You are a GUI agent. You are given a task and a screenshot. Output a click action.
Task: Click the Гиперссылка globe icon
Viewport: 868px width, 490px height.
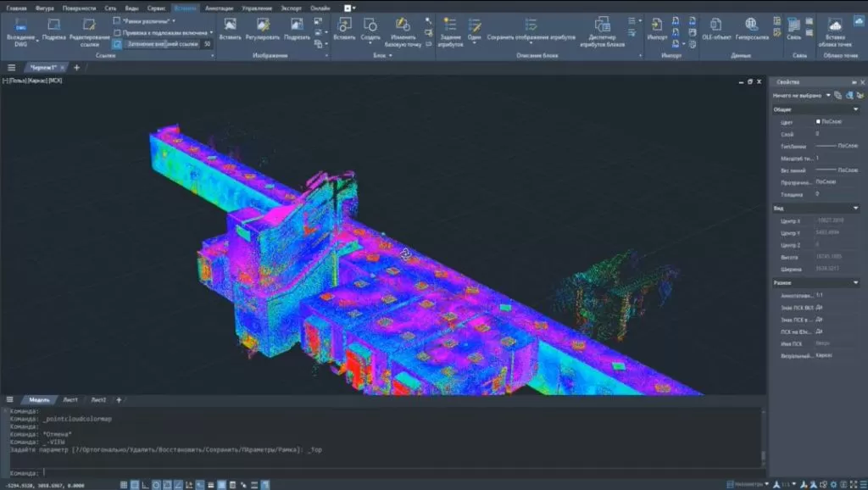(x=751, y=25)
